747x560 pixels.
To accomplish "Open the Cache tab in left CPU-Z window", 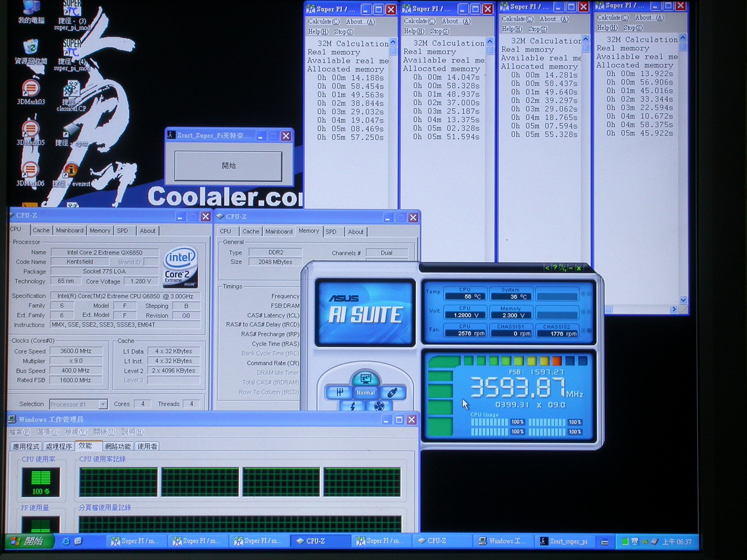I will point(41,230).
